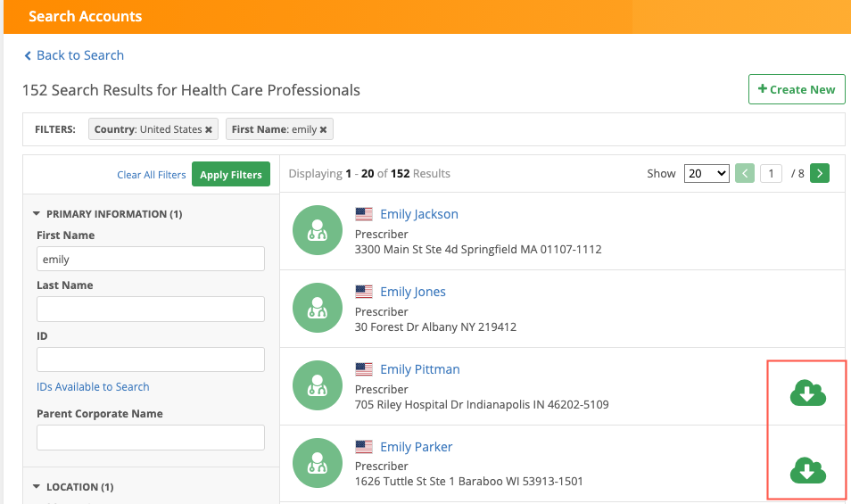Collapse the Location filter section
Viewport: 851px width, 504px height.
pos(37,487)
